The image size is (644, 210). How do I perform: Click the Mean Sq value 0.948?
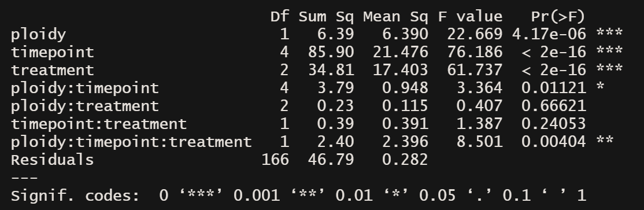(405, 89)
